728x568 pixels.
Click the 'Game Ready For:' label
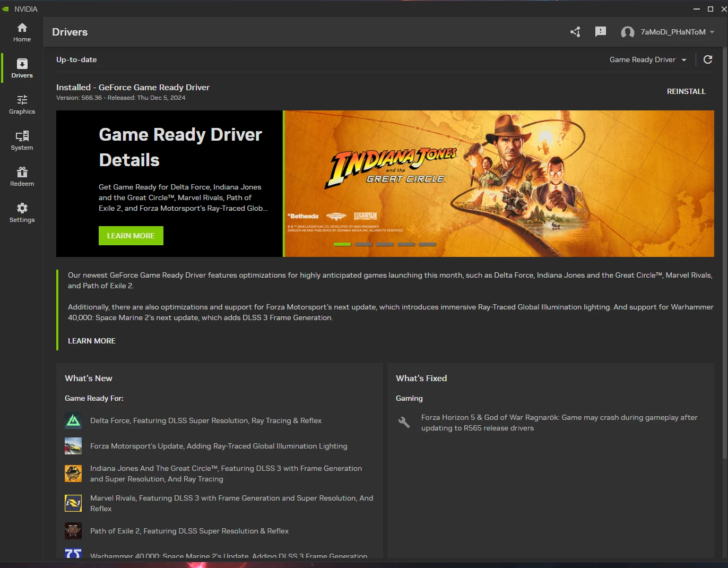(94, 398)
